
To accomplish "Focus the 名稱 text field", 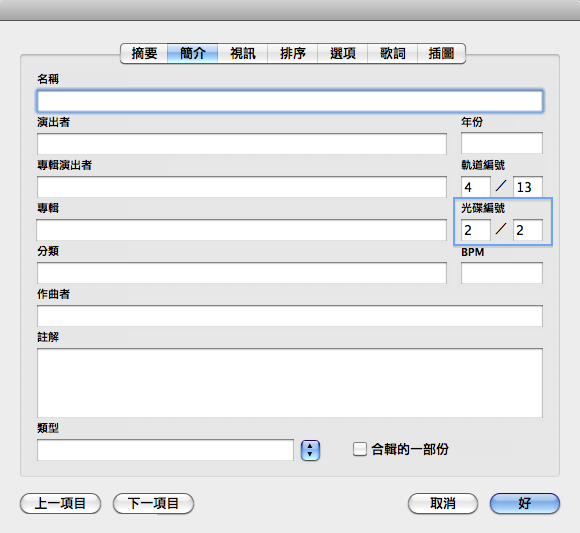I will click(290, 101).
